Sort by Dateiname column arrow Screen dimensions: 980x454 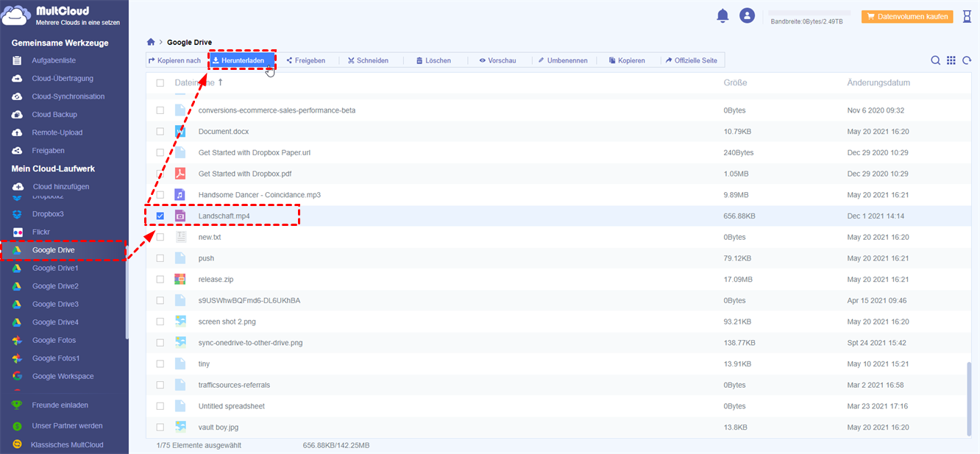(x=220, y=82)
